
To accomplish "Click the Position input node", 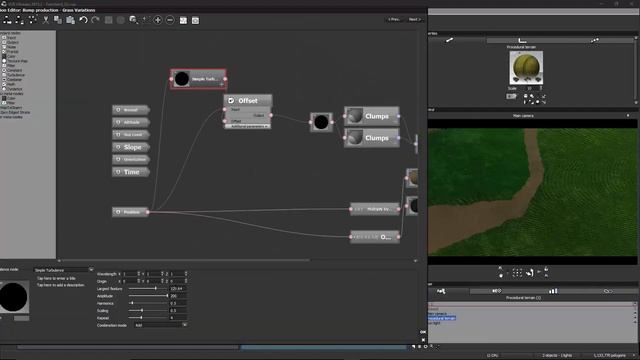I will [x=130, y=212].
